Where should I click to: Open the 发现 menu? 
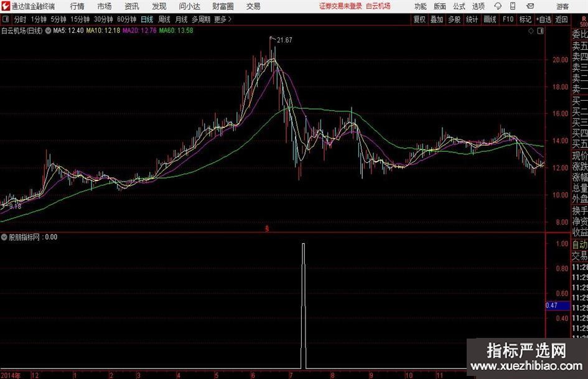(159, 6)
